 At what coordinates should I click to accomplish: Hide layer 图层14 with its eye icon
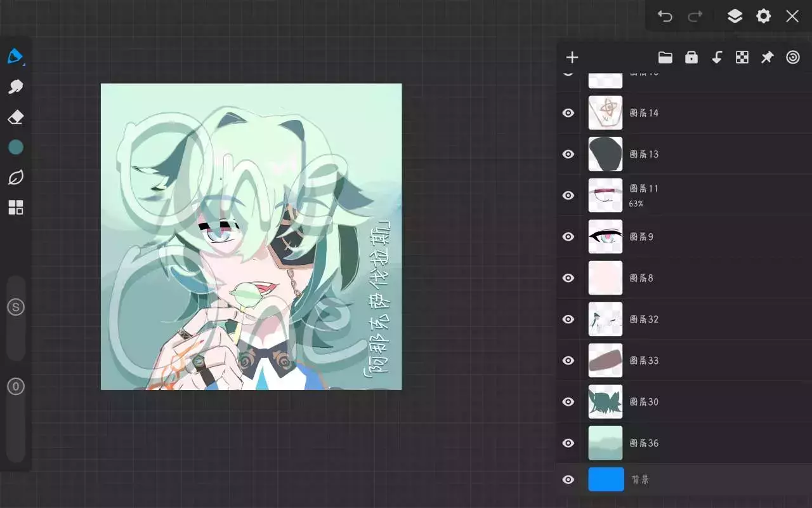click(x=568, y=113)
